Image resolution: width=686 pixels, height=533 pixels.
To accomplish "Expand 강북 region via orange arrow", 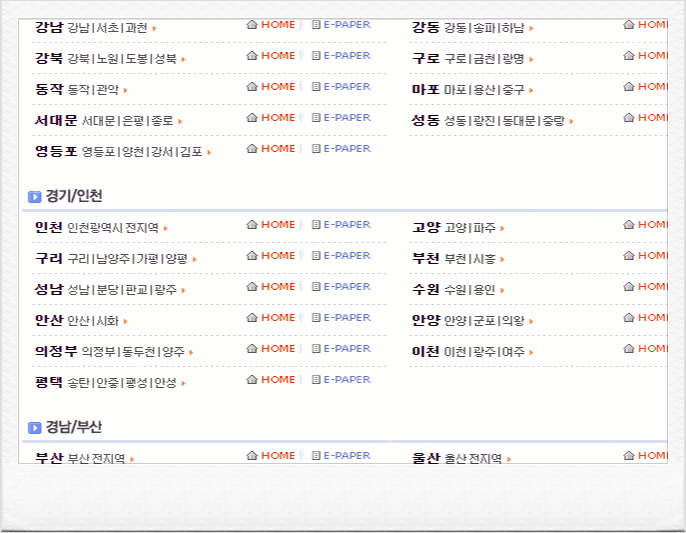I will point(183,59).
